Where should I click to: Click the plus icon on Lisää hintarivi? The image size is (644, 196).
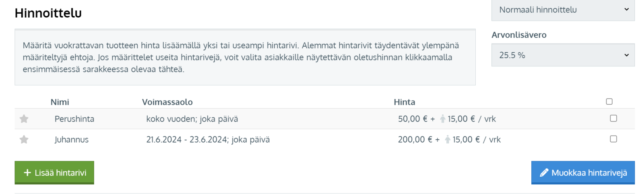point(27,173)
